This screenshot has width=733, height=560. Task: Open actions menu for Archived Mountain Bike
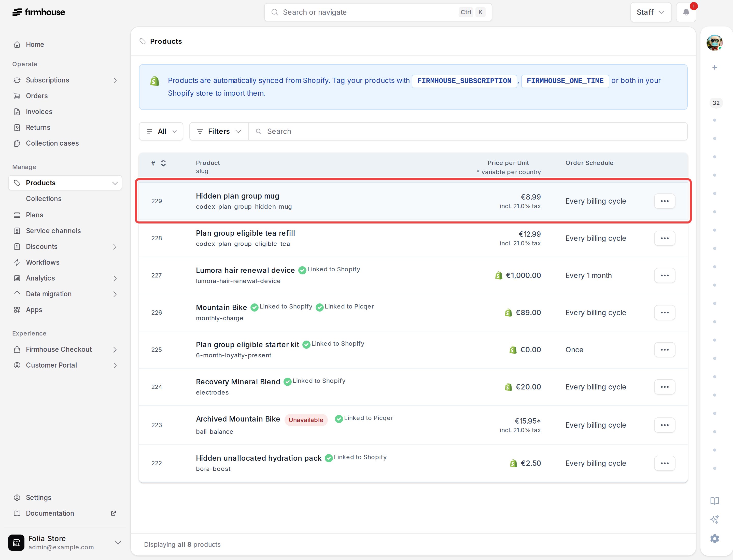pyautogui.click(x=664, y=425)
